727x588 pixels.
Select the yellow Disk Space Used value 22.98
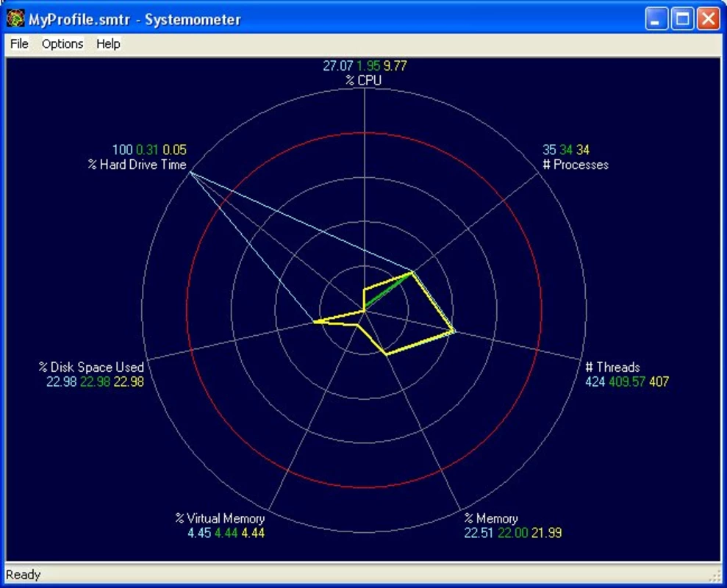click(129, 381)
